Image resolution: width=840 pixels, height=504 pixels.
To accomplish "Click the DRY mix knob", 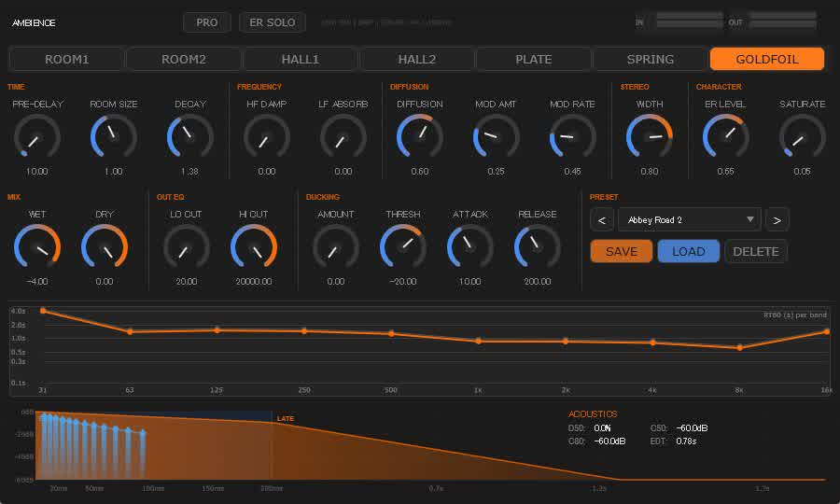I will (x=105, y=247).
